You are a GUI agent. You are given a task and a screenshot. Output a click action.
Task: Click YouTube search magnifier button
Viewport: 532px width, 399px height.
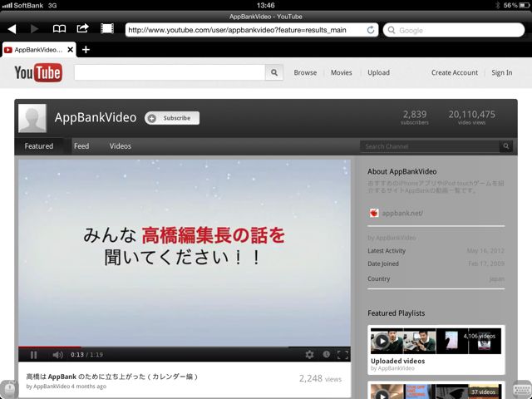274,72
